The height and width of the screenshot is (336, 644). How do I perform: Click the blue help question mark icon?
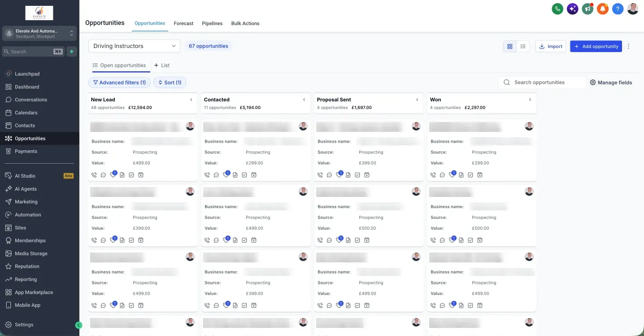coord(618,9)
